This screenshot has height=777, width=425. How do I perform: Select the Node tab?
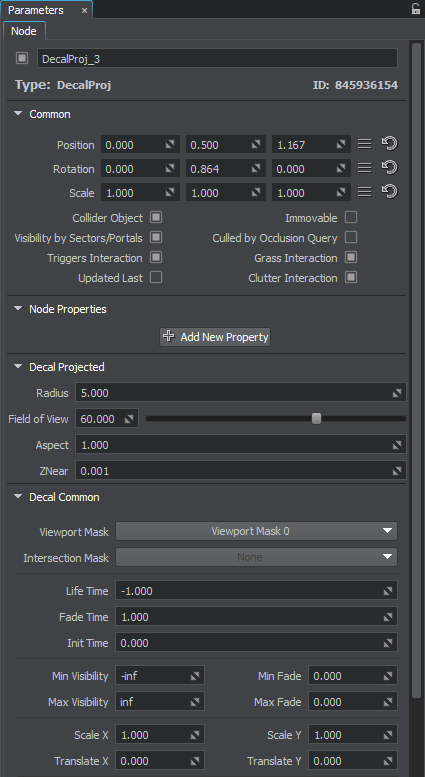(x=24, y=31)
